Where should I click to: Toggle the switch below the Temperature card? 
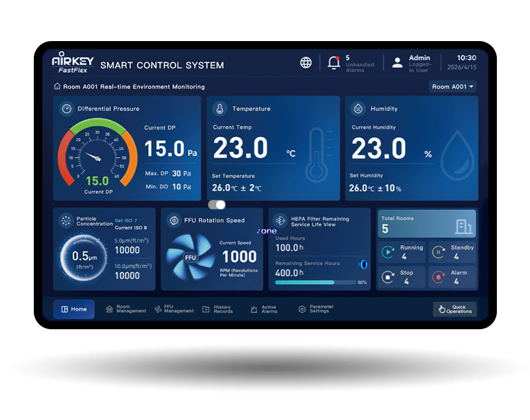pyautogui.click(x=217, y=205)
